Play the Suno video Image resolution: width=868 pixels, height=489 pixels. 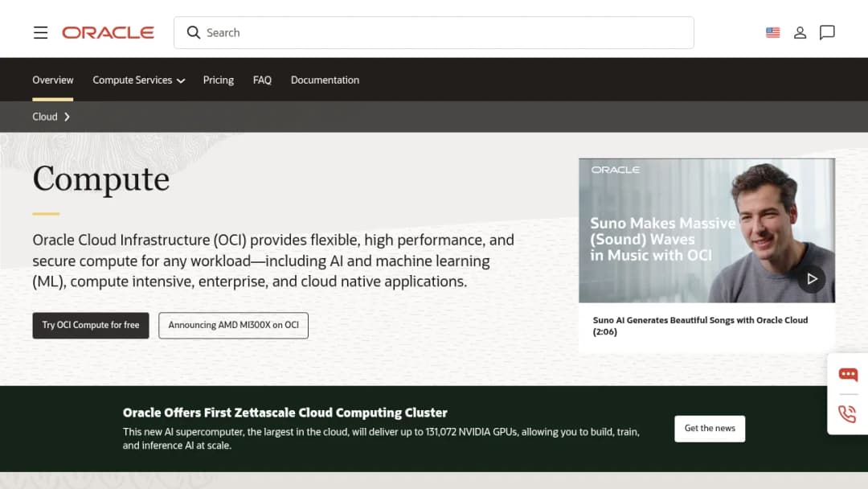click(811, 278)
